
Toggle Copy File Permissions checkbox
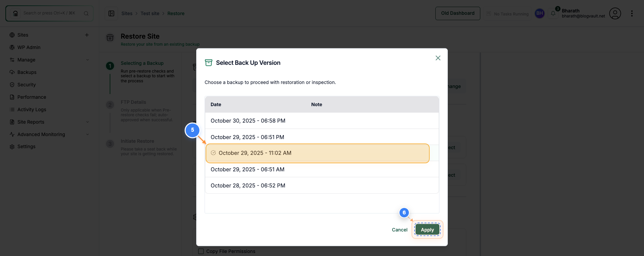tap(201, 251)
